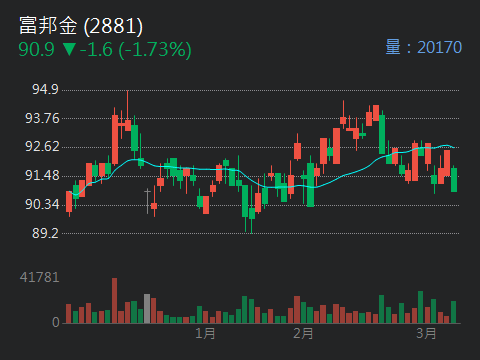480x360 pixels.
Task: Click the price change -1.6 (-1.73%)
Action: point(136,50)
